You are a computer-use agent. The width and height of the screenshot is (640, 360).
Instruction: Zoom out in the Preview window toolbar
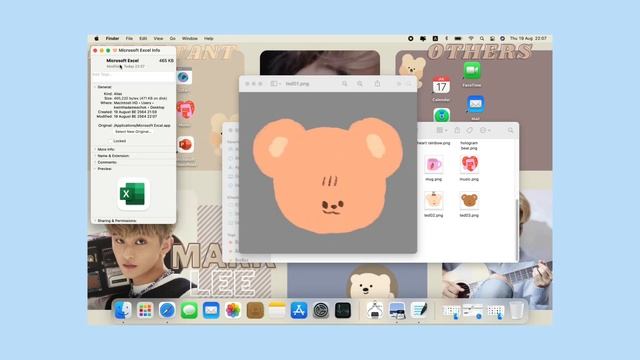click(344, 84)
